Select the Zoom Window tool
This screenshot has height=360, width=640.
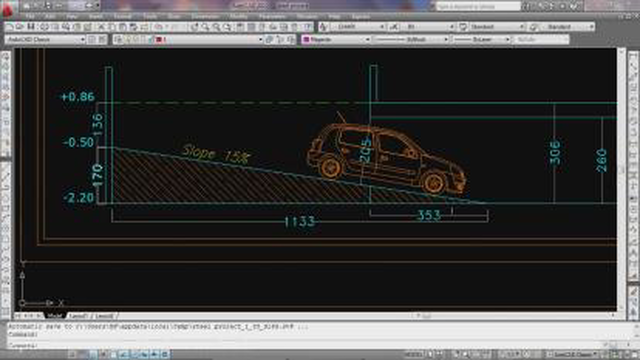(216, 27)
